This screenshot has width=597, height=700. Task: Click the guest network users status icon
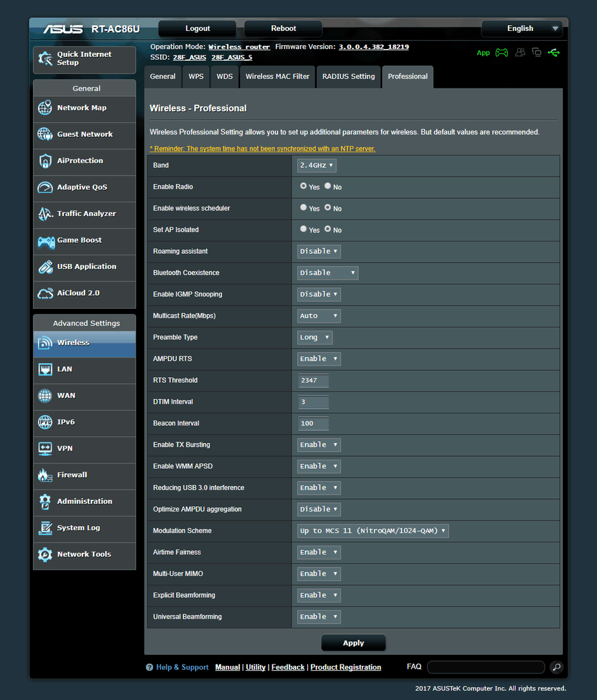click(520, 53)
